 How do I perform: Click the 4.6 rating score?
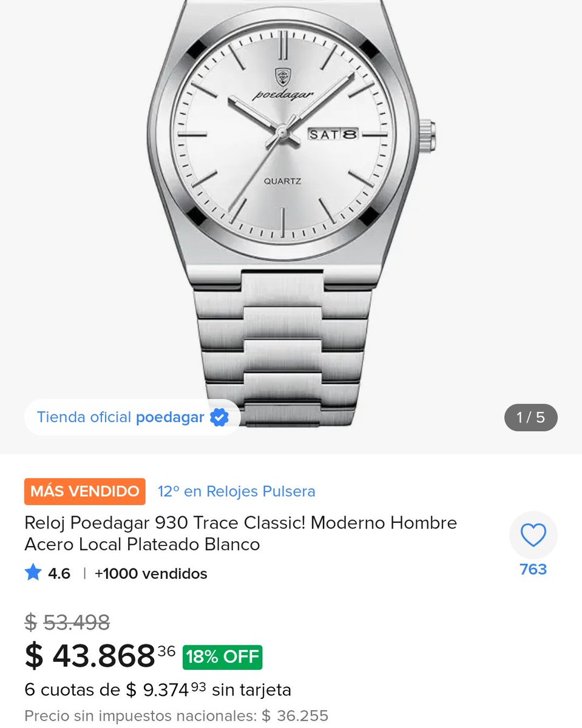coord(59,573)
